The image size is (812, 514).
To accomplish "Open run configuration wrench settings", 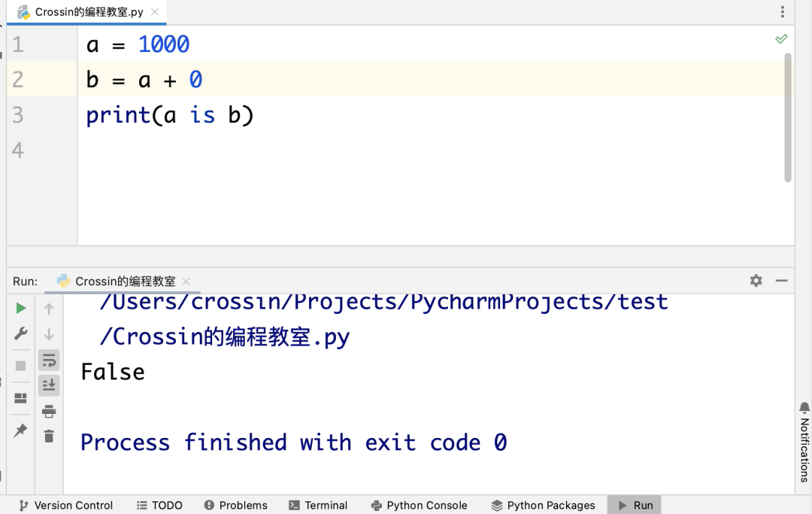I will point(21,333).
